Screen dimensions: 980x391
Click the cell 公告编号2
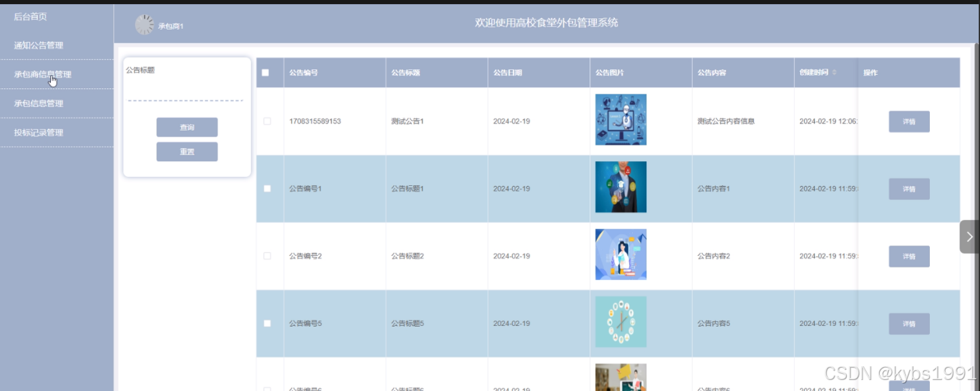[305, 256]
